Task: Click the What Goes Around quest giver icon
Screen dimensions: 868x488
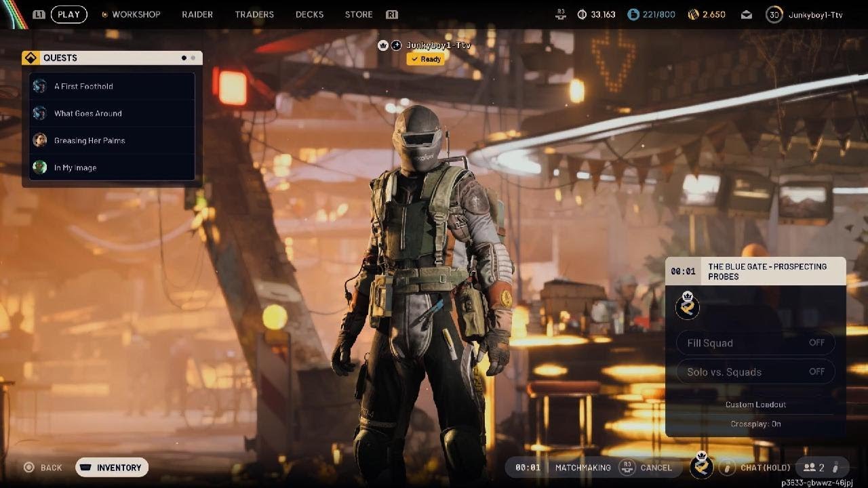Action: [x=40, y=113]
